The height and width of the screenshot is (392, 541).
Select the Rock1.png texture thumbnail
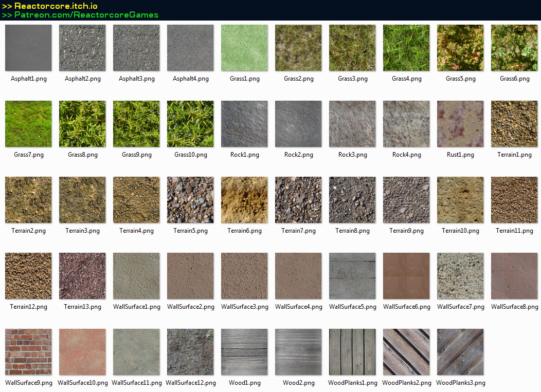[244, 124]
